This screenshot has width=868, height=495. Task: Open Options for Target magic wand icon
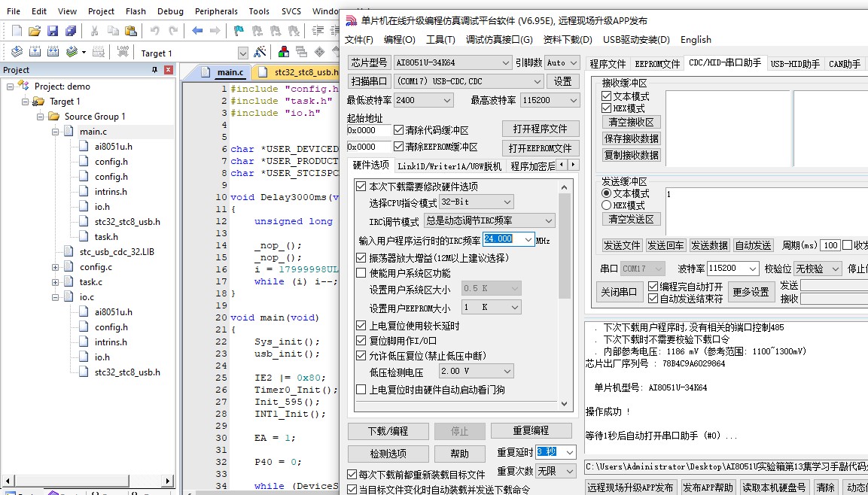[x=260, y=53]
